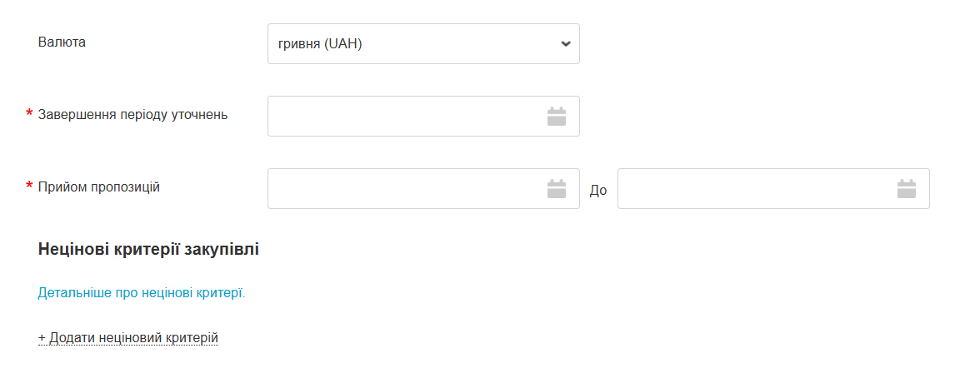The width and height of the screenshot is (980, 383).
Task: Open Детальніше про нецінові критерії link
Action: (x=142, y=293)
